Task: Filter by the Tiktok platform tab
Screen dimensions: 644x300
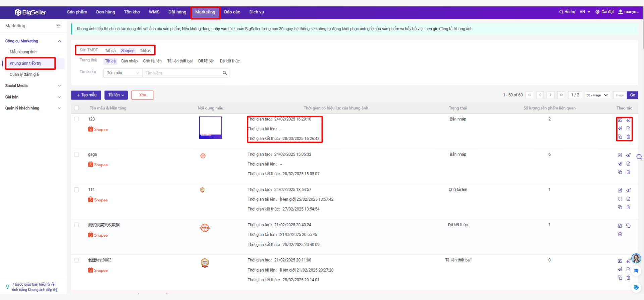Action: pyautogui.click(x=145, y=51)
